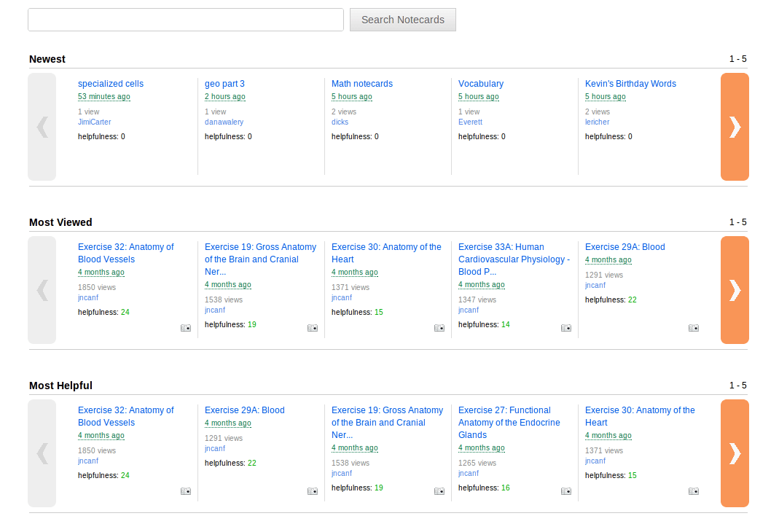Open Kevin's Birthday Words notecards

point(630,84)
